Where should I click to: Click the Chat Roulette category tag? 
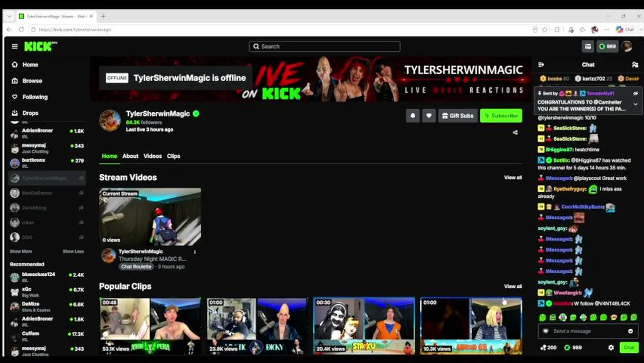point(136,266)
